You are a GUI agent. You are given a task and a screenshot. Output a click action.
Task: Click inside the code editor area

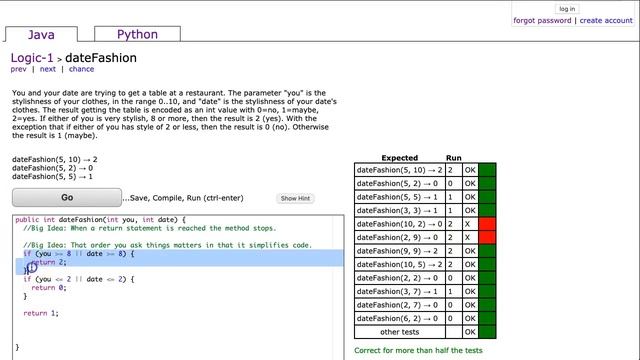(x=178, y=287)
